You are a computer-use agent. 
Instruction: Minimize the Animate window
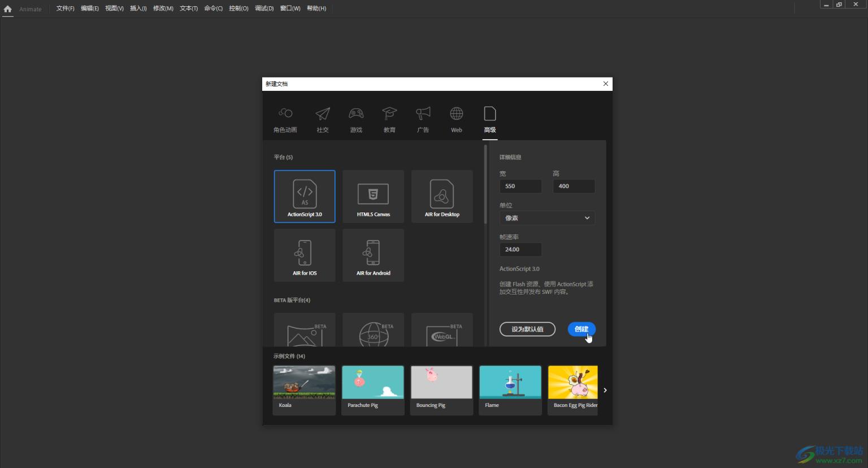pos(826,5)
